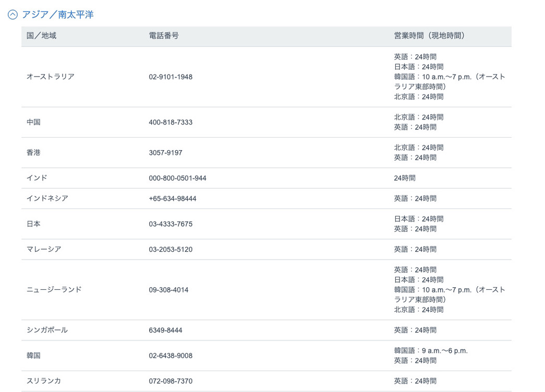Click Korea phone number 02-6438-9008
Image resolution: width=545 pixels, height=392 pixels.
171,356
